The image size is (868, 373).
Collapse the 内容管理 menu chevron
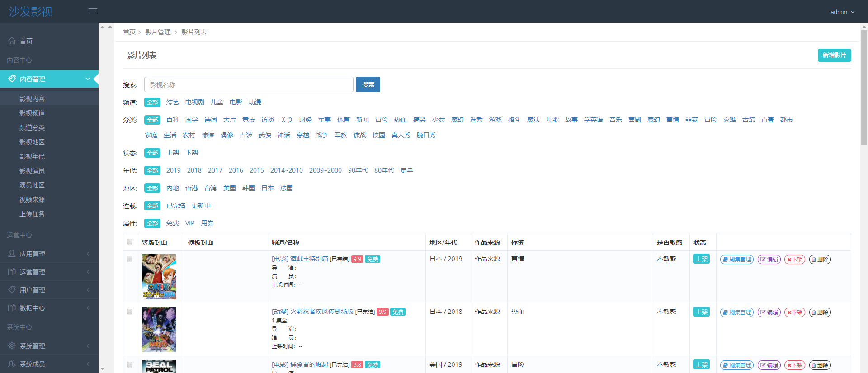tap(88, 79)
